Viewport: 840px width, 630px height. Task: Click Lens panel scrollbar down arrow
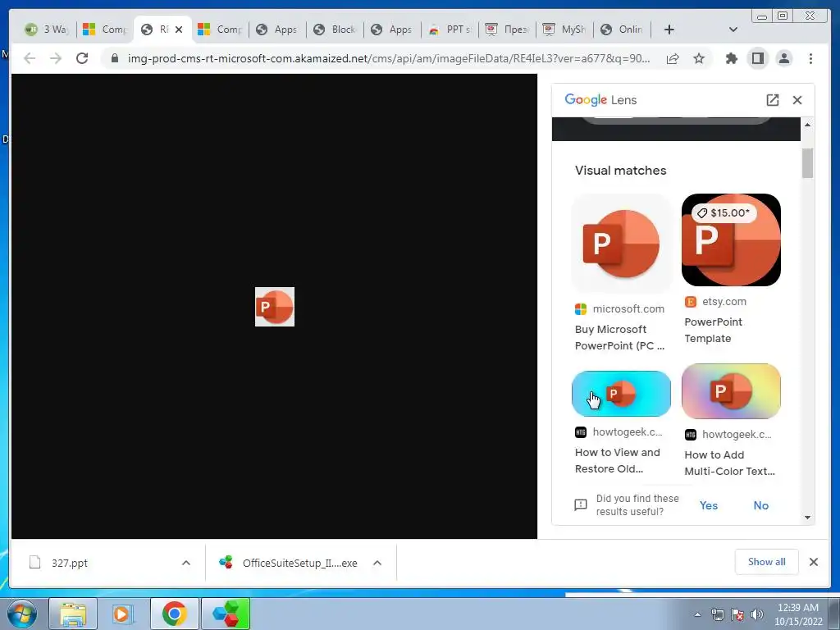tap(807, 518)
